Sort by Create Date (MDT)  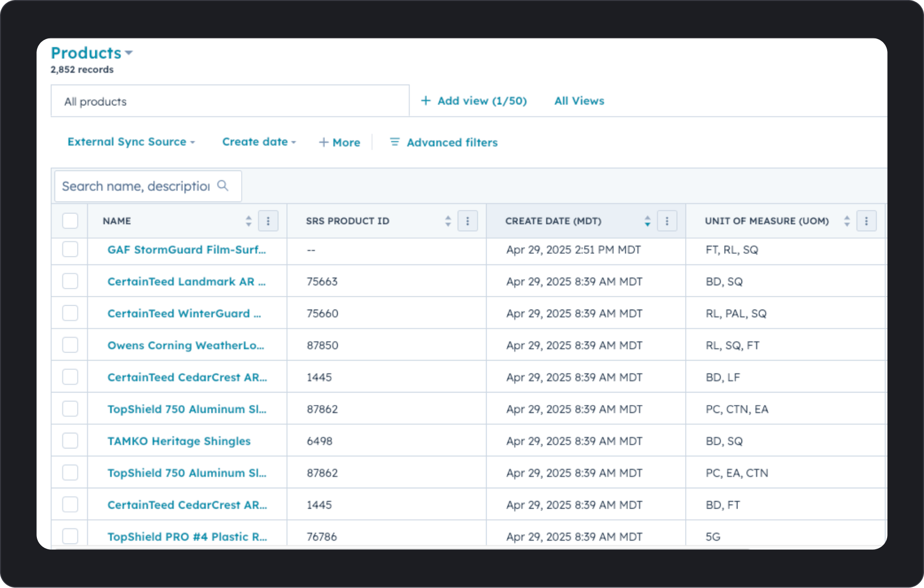tap(647, 221)
